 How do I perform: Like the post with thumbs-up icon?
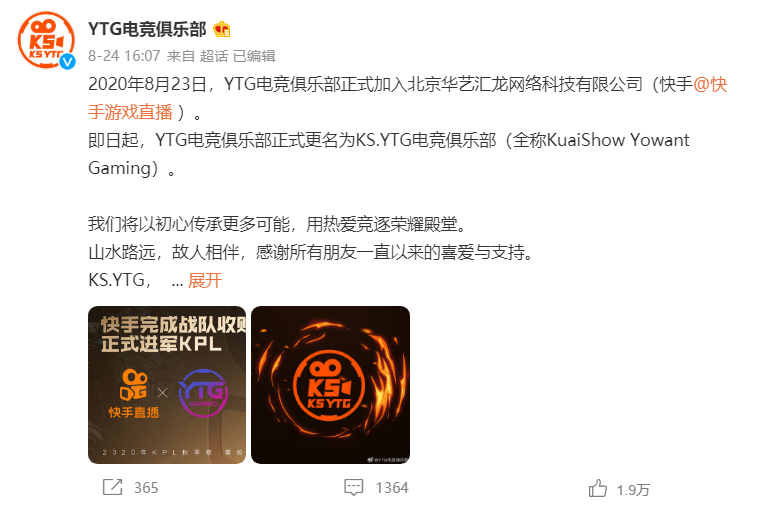[598, 488]
